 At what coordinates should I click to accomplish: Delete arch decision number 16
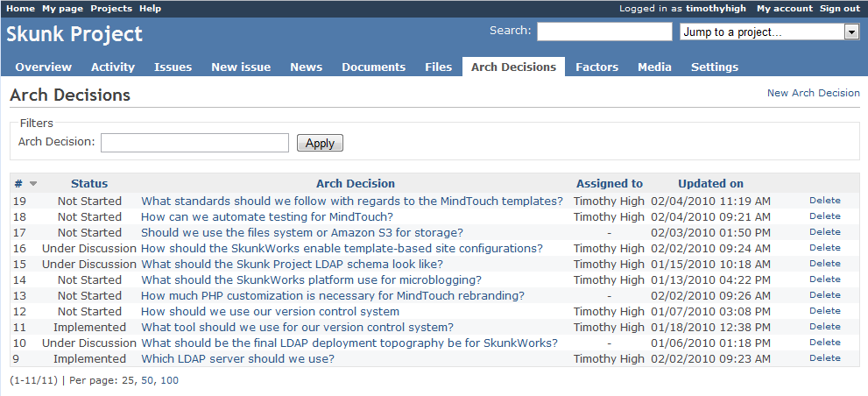tap(825, 248)
